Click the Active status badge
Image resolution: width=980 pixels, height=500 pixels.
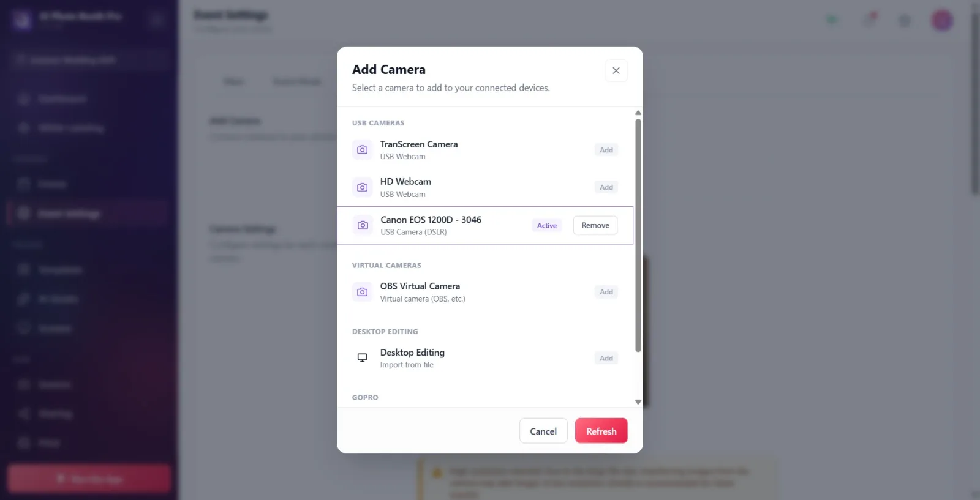click(x=547, y=226)
